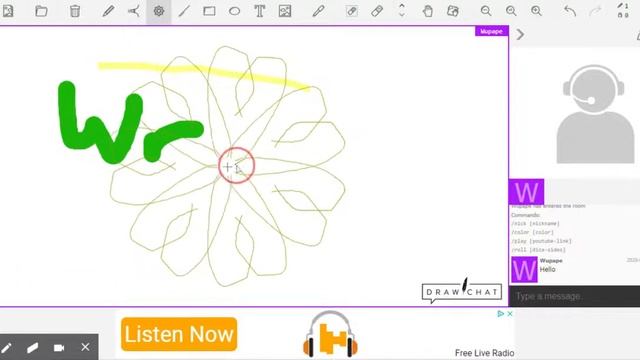Select the highlighted mandala gear tool

pos(159,11)
